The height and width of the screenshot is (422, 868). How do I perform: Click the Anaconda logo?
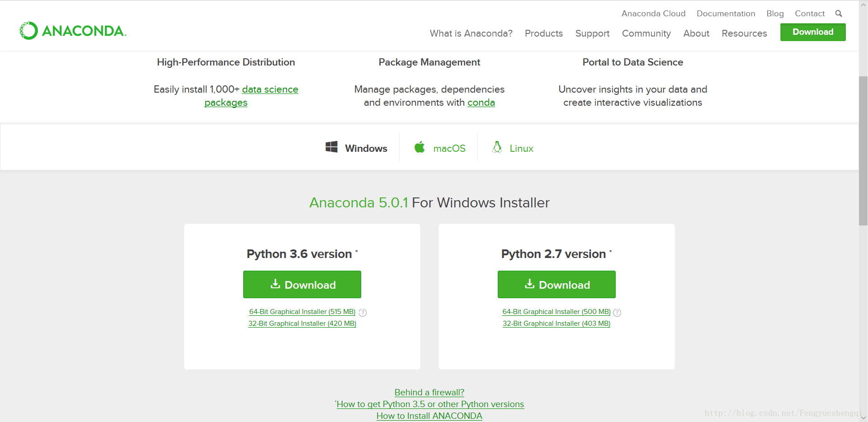click(73, 31)
